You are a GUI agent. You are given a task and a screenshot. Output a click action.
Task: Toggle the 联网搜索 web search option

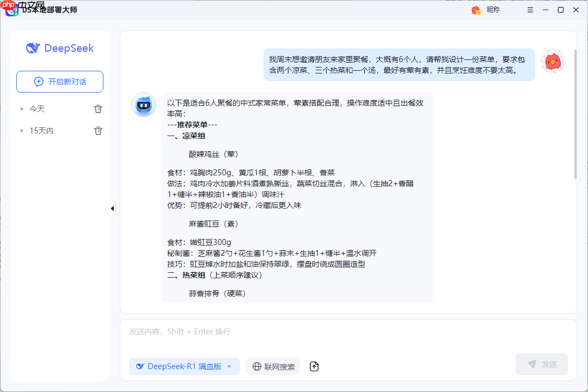pos(272,366)
